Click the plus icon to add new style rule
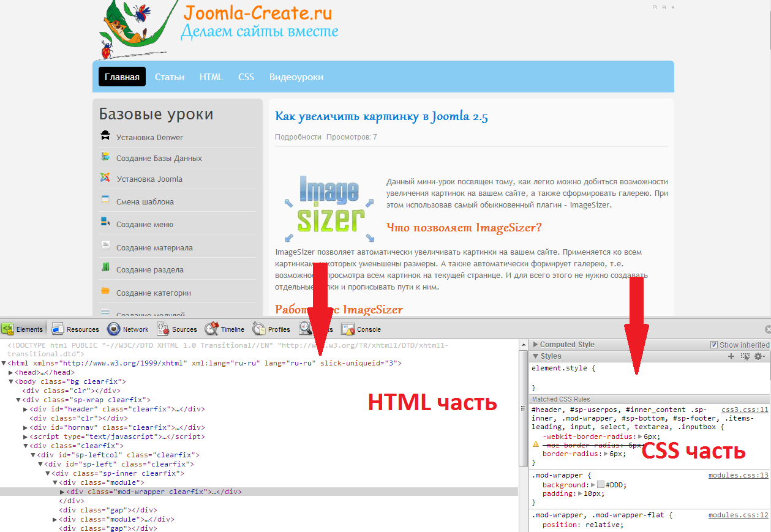The height and width of the screenshot is (532, 771). (x=731, y=356)
